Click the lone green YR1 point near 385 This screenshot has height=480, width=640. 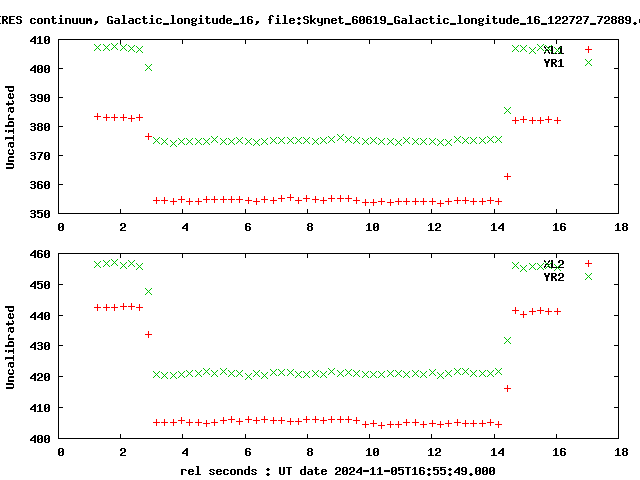(x=507, y=111)
